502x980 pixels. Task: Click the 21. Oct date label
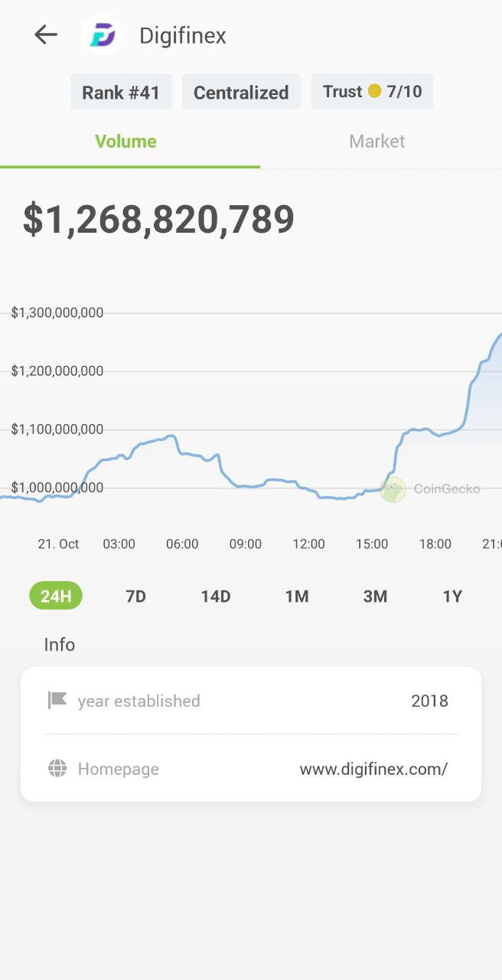[58, 544]
